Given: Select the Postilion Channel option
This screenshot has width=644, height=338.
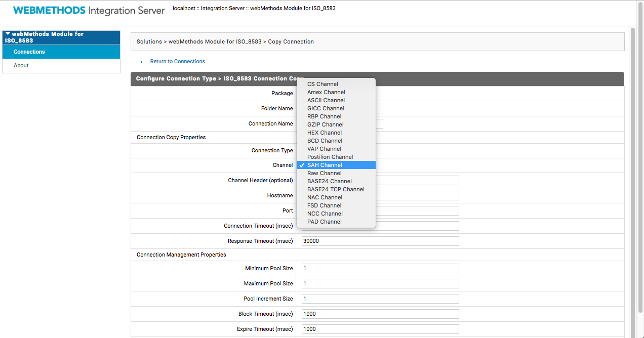Looking at the screenshot, I should pyautogui.click(x=336, y=157).
